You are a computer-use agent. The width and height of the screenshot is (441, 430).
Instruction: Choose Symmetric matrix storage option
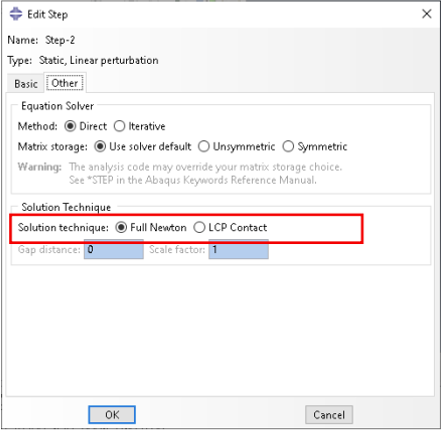tap(288, 147)
